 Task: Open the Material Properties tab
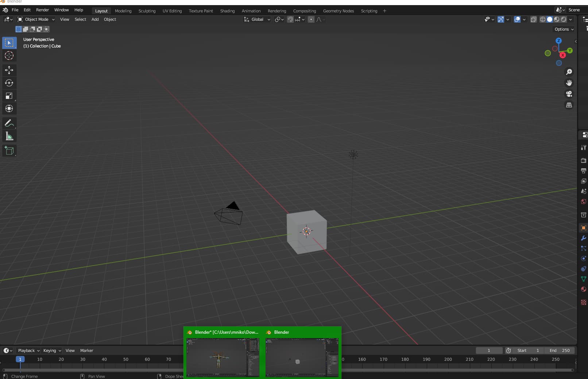(583, 289)
